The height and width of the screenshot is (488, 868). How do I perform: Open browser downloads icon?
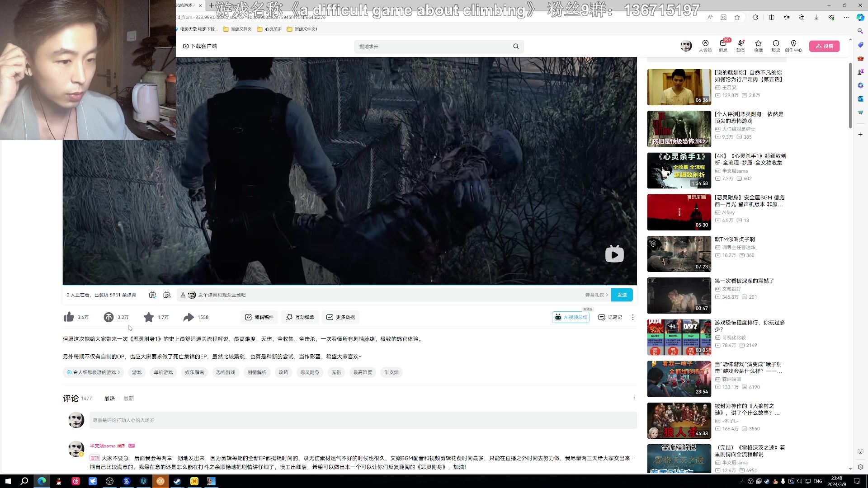816,17
